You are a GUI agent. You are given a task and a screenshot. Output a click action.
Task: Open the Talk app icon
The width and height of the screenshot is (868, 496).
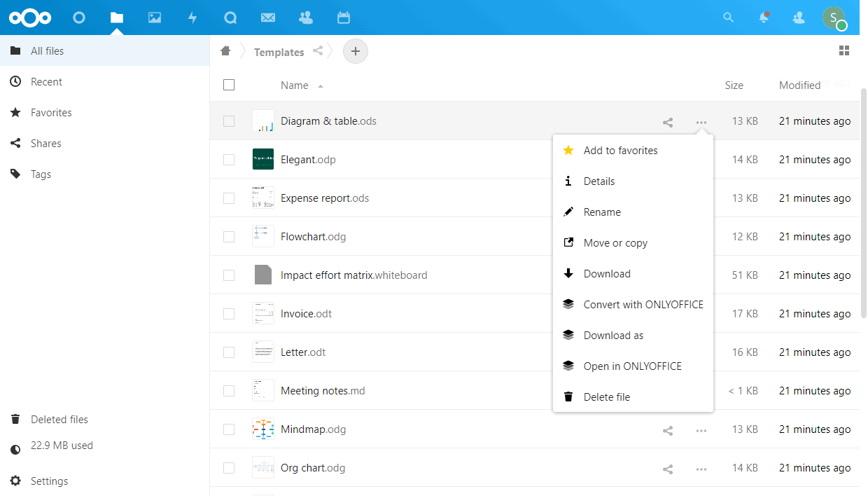[x=230, y=18]
